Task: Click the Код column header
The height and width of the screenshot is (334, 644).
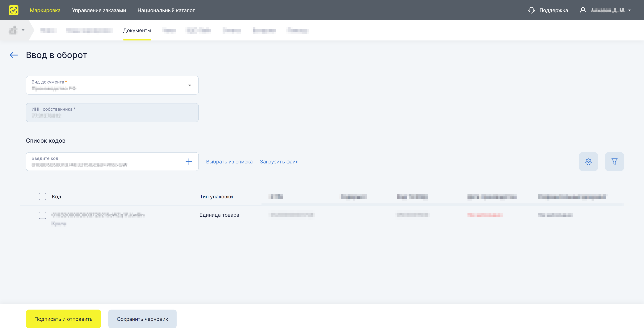Action: point(57,196)
